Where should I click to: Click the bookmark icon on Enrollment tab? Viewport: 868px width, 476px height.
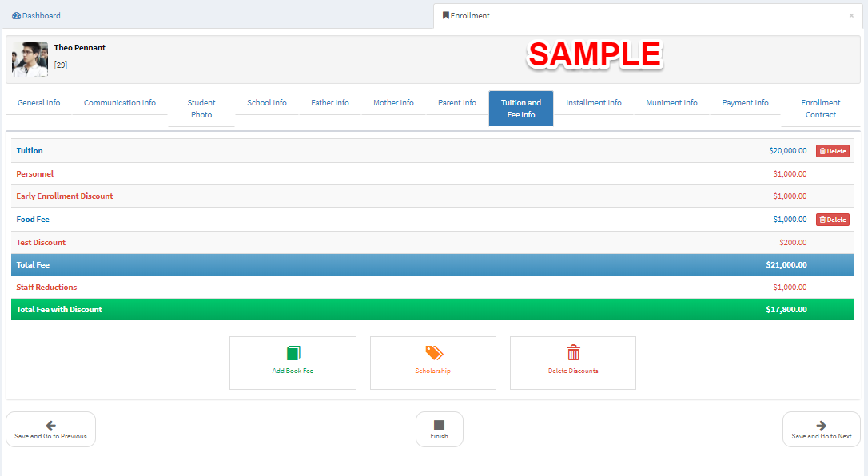445,16
